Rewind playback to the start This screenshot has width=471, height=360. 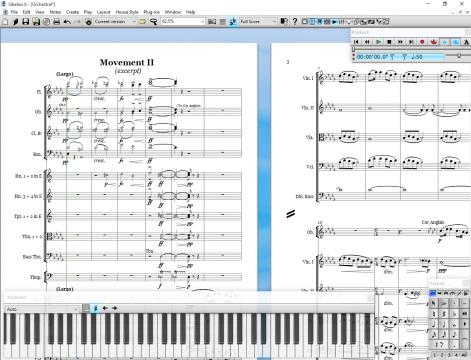pos(356,42)
